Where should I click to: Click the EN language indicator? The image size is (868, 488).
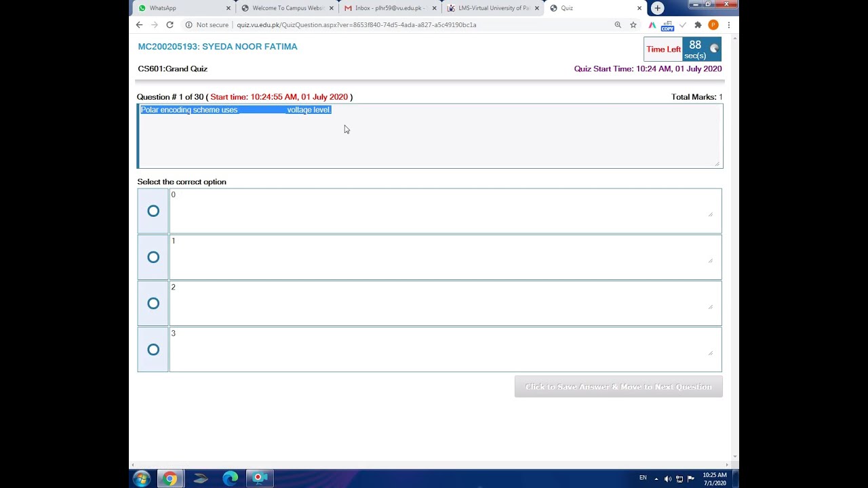point(643,479)
